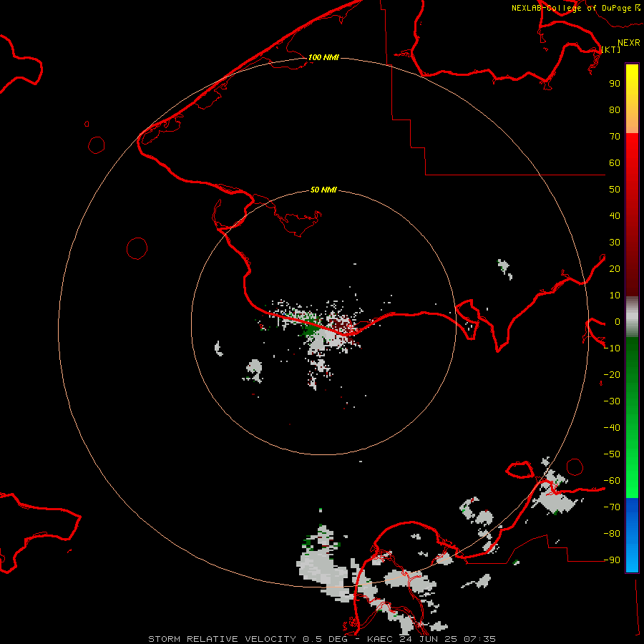Image resolution: width=644 pixels, height=644 pixels.
Task: Click the KAEC radar site identifier
Action: (x=381, y=639)
